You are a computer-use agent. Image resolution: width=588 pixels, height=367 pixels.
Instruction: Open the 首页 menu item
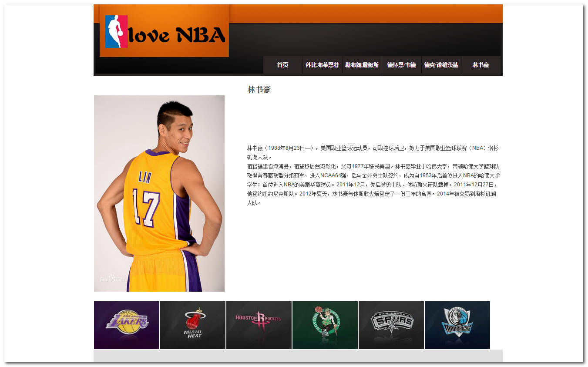(283, 65)
